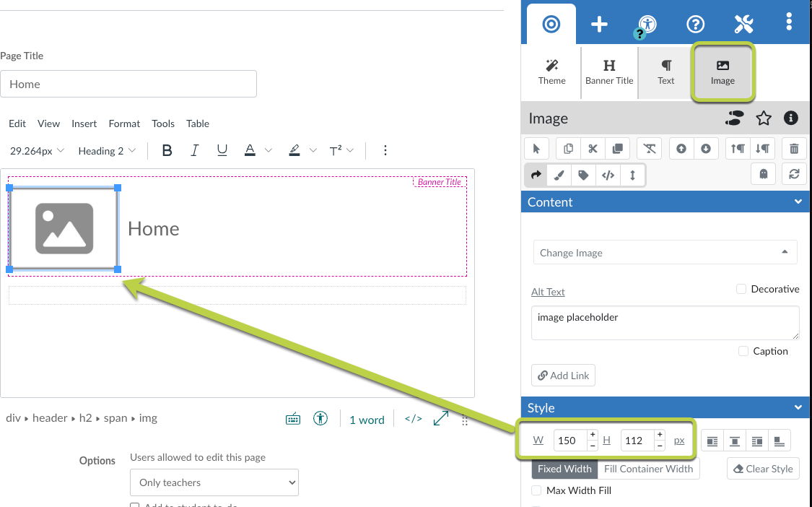Screen dimensions: 812x507
Task: Check the Caption checkbox
Action: pos(743,351)
